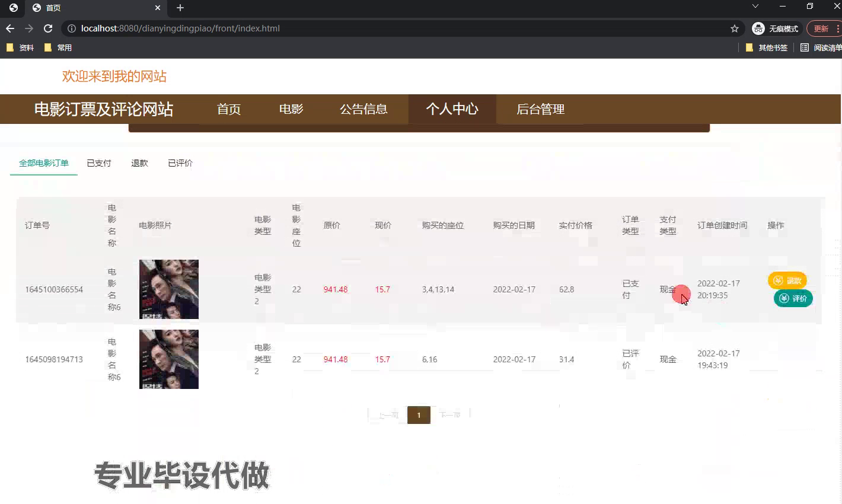
Task: Click the 购买的座位 column header
Action: [443, 225]
